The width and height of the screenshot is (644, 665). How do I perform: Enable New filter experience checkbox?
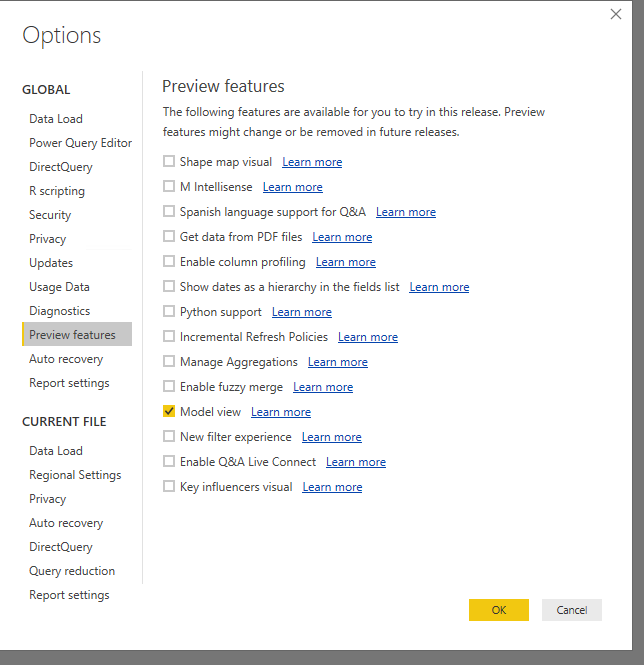pyautogui.click(x=169, y=436)
